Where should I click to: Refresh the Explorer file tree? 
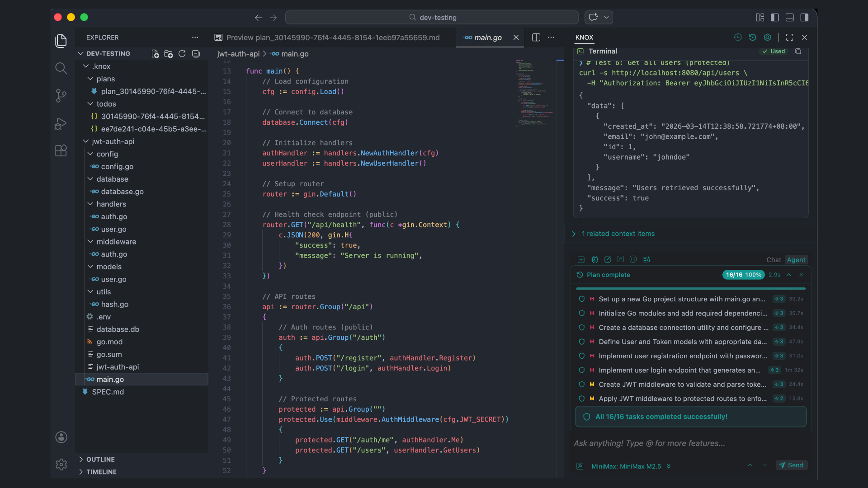pos(182,54)
